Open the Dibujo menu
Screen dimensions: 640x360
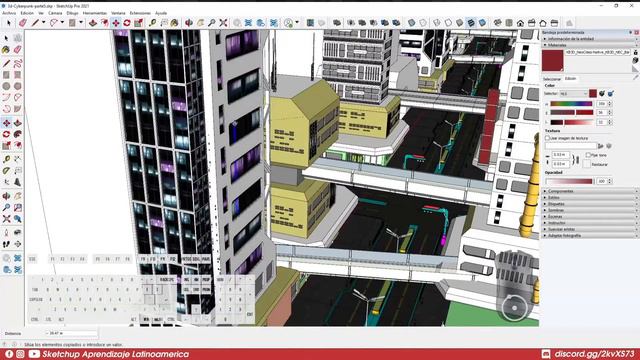point(72,13)
